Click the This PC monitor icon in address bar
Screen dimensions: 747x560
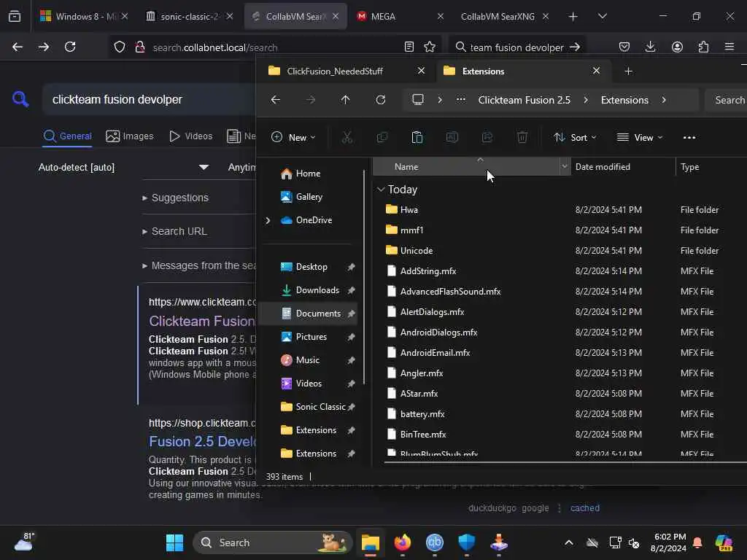418,100
